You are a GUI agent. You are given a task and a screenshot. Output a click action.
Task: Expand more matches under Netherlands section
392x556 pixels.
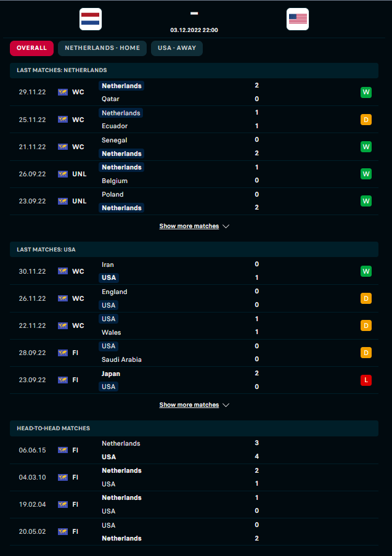point(189,226)
